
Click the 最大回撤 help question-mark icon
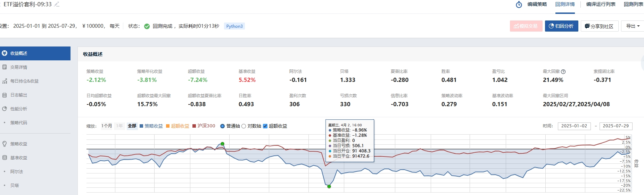coord(563,71)
